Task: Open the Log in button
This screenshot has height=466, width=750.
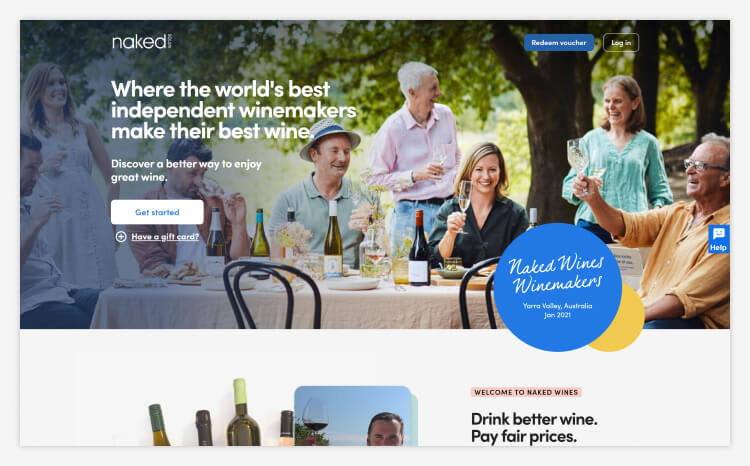Action: point(621,43)
